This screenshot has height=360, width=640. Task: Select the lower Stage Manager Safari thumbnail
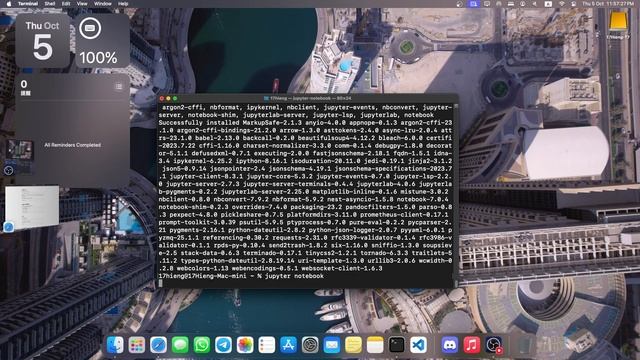pos(32,207)
